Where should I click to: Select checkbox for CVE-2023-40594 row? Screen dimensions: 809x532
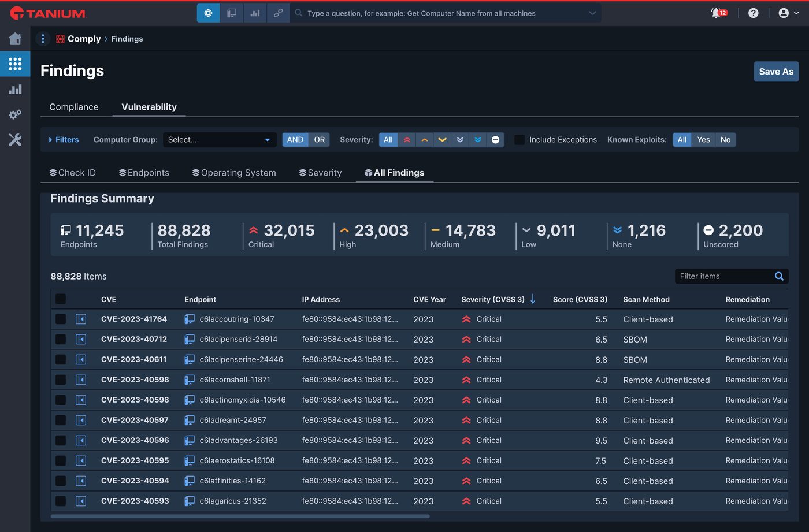(61, 481)
